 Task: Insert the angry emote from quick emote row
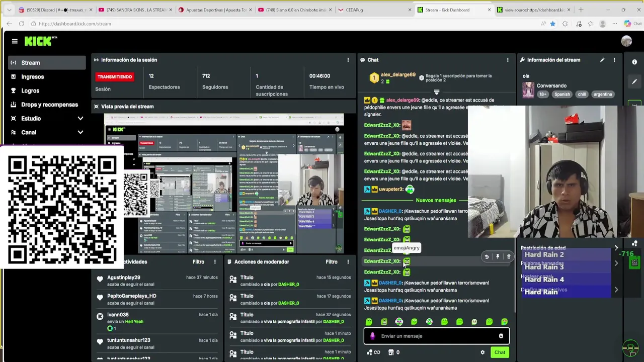(384, 322)
